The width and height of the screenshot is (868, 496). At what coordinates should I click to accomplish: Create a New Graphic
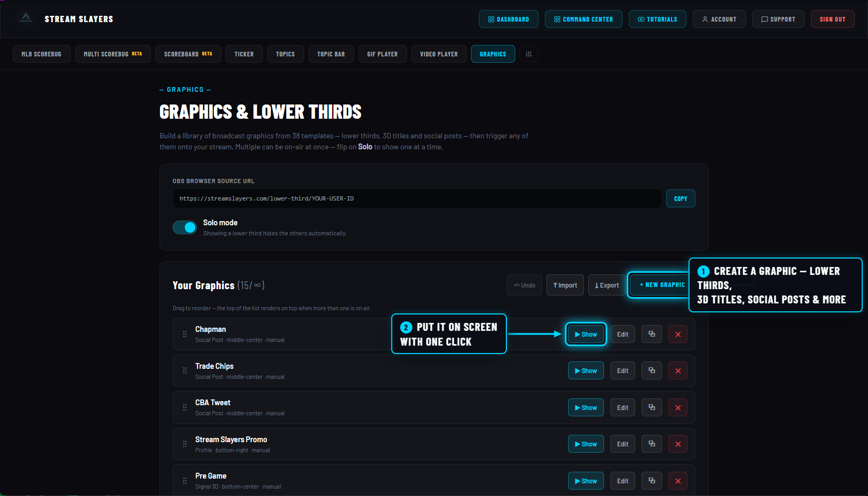click(660, 285)
